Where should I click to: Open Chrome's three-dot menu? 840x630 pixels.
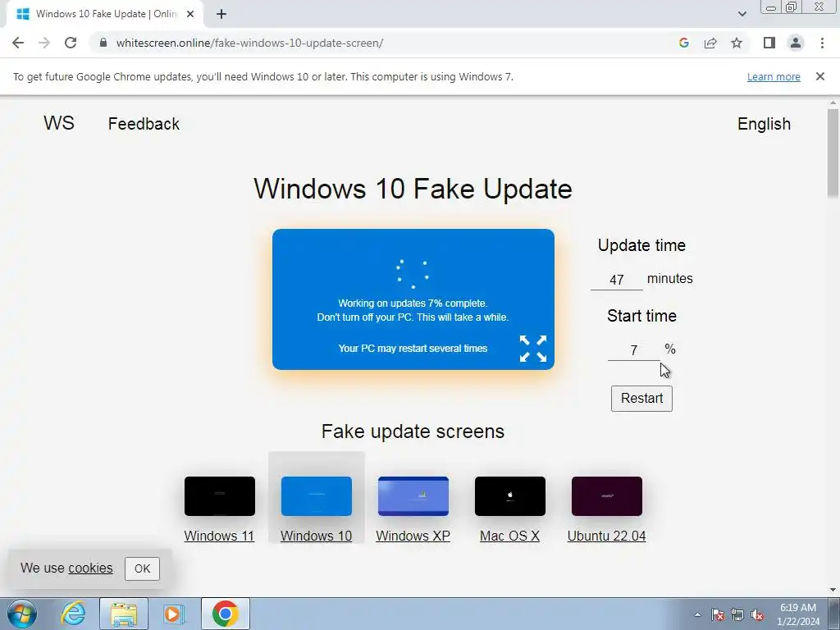(822, 43)
